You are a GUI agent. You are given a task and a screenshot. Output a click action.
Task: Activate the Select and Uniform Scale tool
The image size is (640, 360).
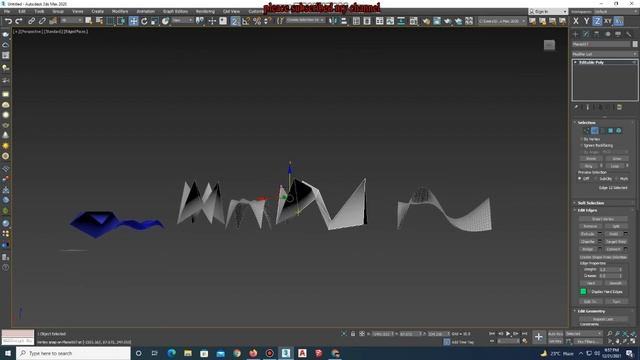pos(154,21)
